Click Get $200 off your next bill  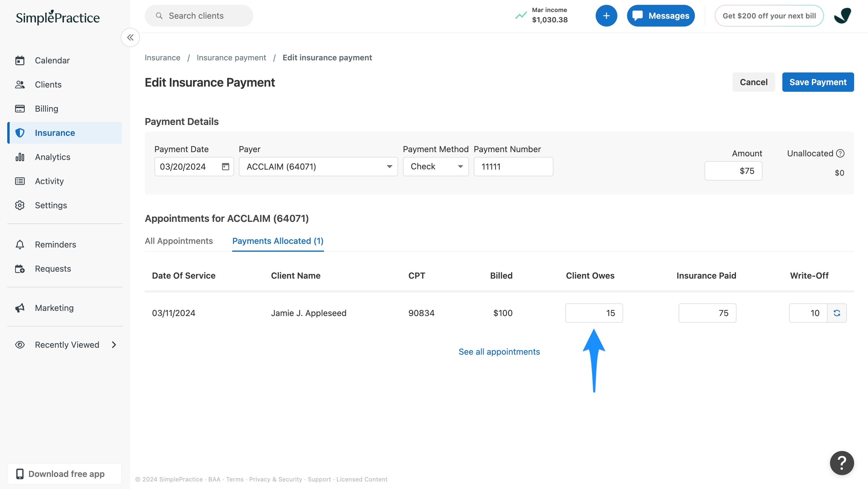click(x=769, y=16)
